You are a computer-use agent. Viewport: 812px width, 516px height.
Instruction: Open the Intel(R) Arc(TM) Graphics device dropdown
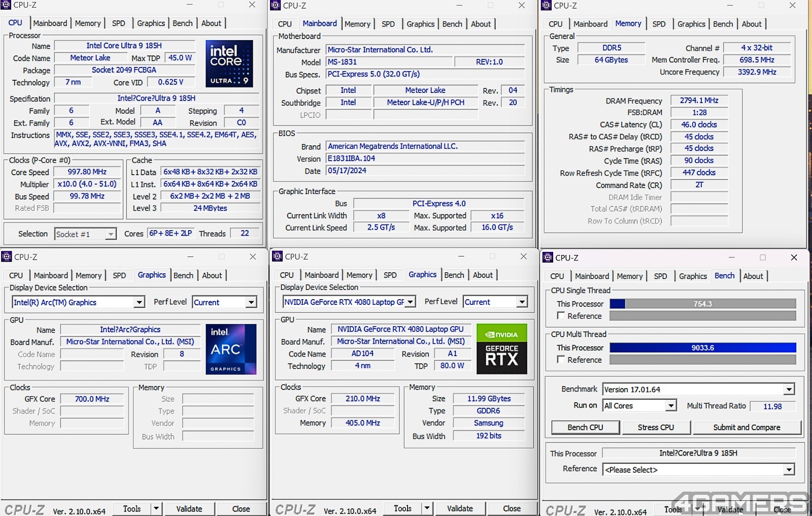point(139,302)
